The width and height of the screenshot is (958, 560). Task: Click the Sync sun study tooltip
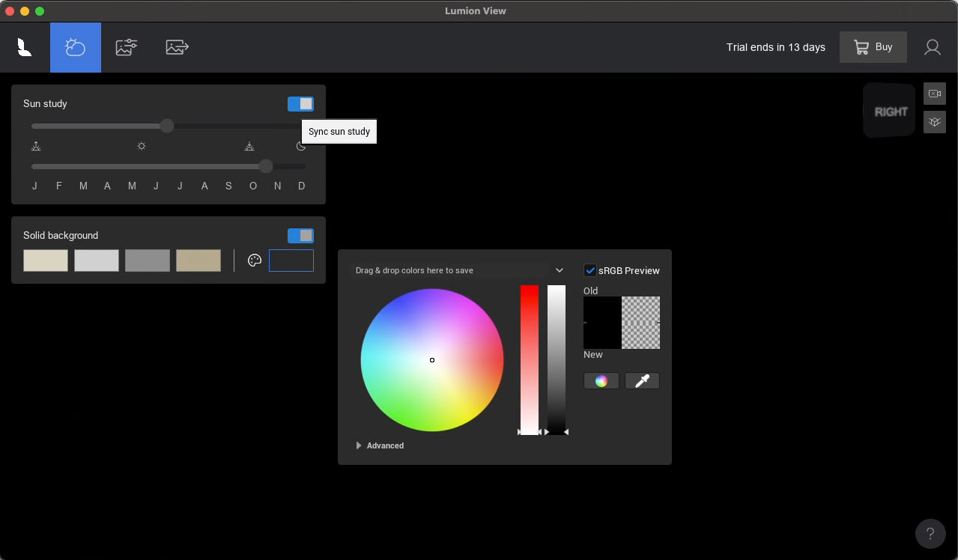339,131
